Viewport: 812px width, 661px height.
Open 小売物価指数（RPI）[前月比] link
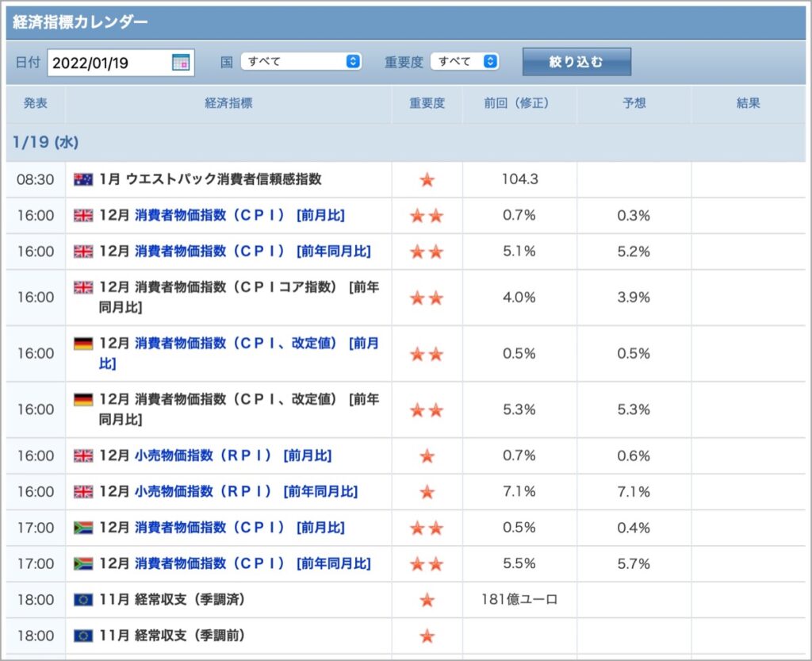point(233,455)
